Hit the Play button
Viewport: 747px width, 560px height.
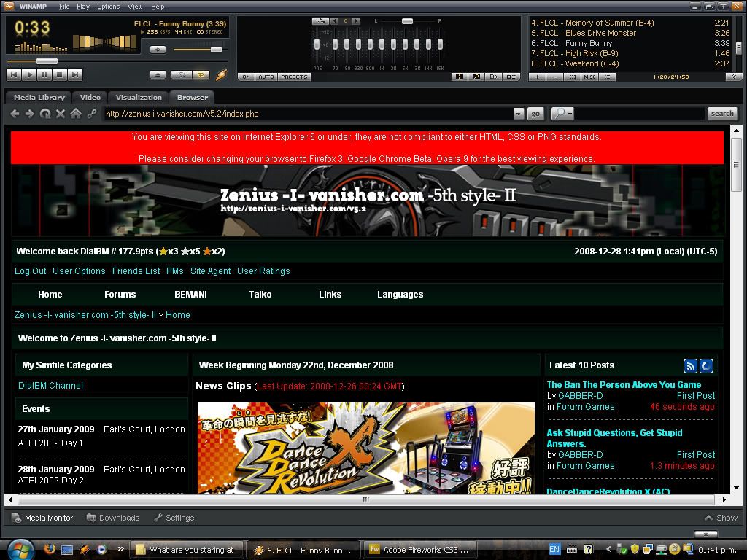[29, 75]
